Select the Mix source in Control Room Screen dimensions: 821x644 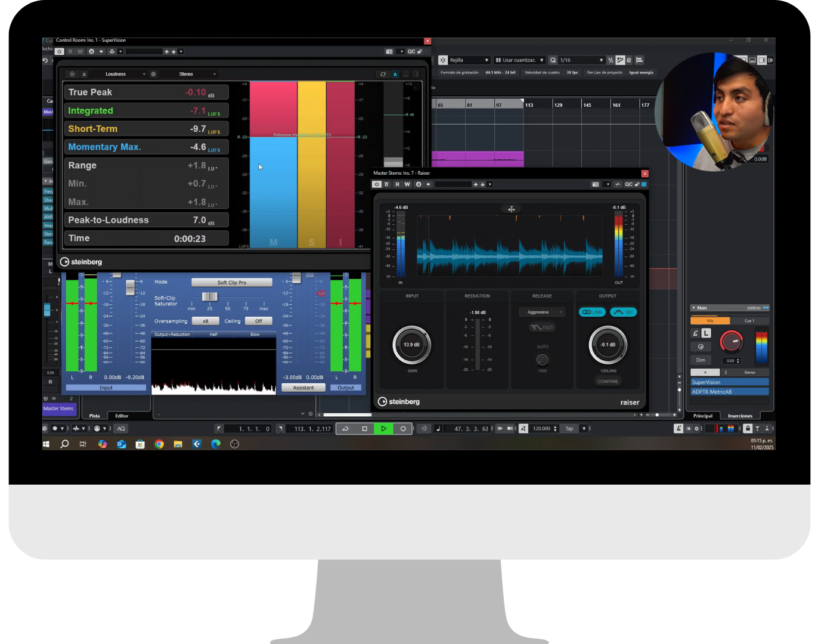point(710,321)
